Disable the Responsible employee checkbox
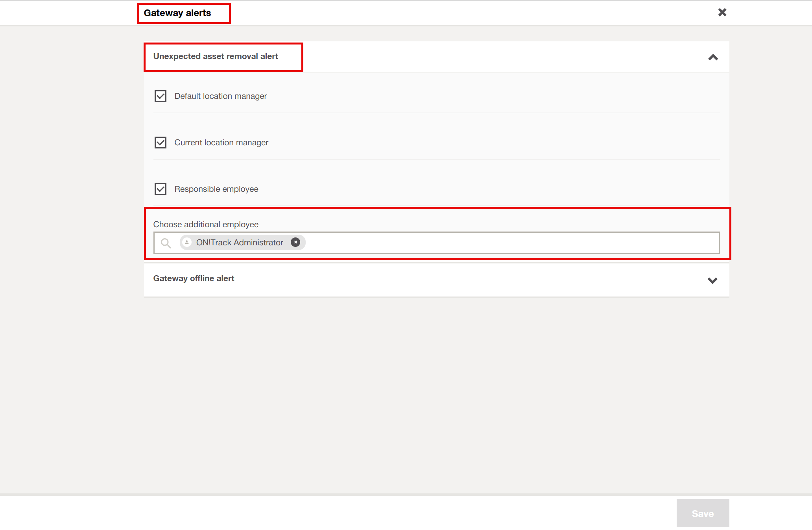812x530 pixels. click(161, 189)
